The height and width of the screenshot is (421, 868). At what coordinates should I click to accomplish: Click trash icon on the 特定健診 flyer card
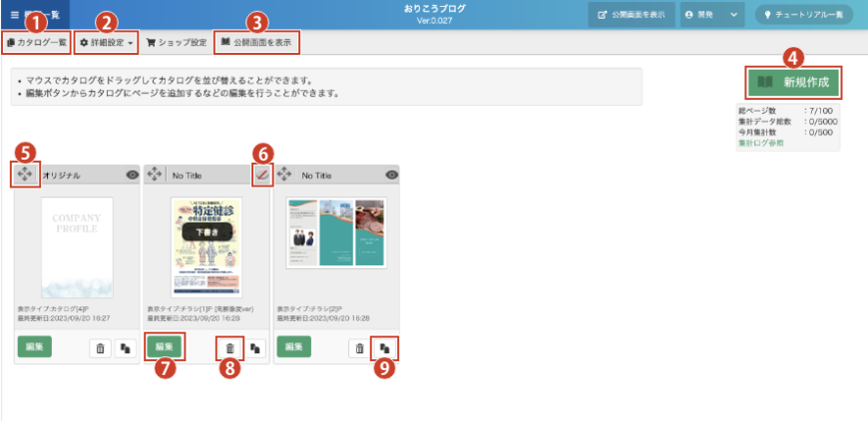[229, 348]
